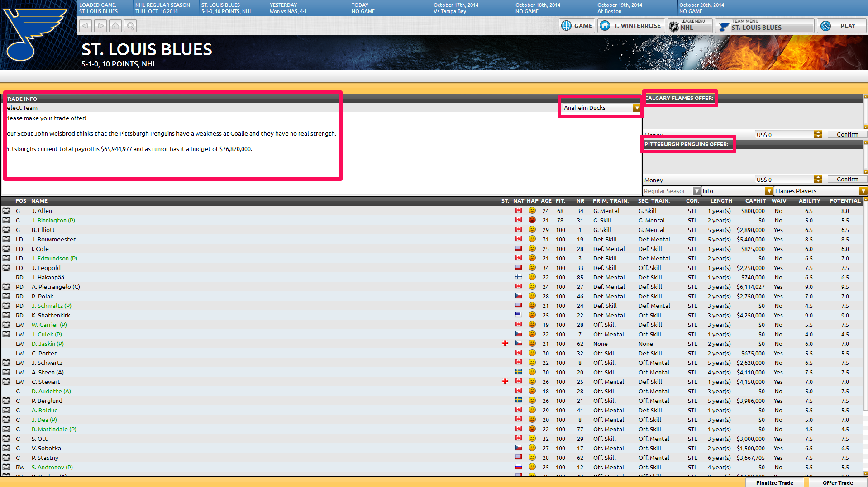Select player K. Shattenkirk
The image size is (868, 487).
point(51,316)
